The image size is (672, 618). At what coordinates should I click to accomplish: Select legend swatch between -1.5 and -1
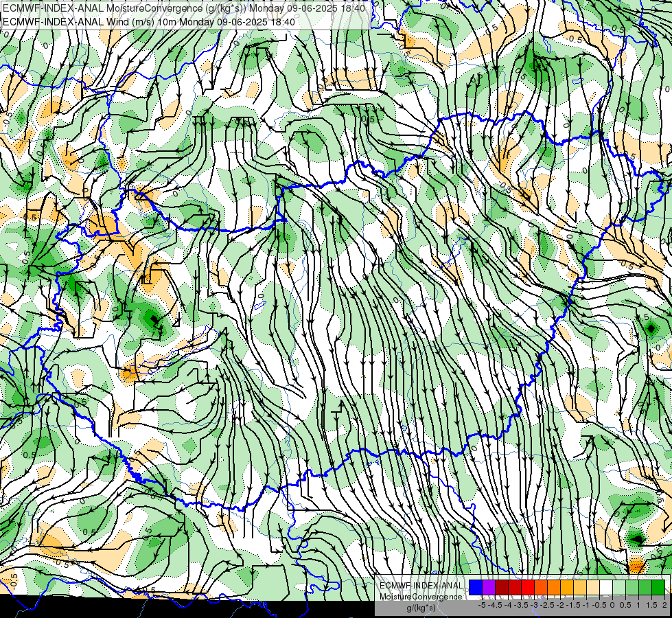(x=580, y=588)
